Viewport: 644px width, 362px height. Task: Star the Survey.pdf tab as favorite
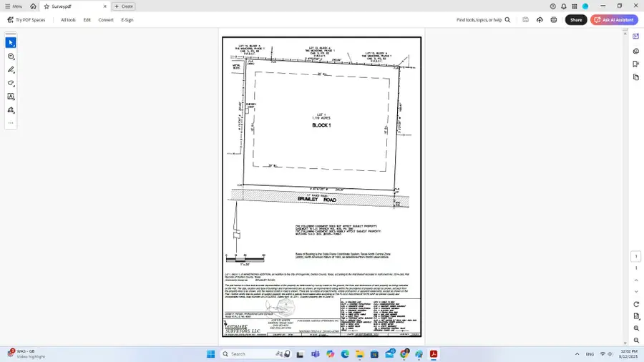pos(47,6)
